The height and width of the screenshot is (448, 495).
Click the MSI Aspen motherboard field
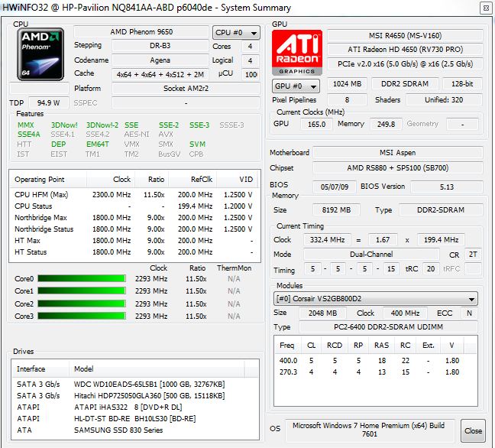pos(397,153)
